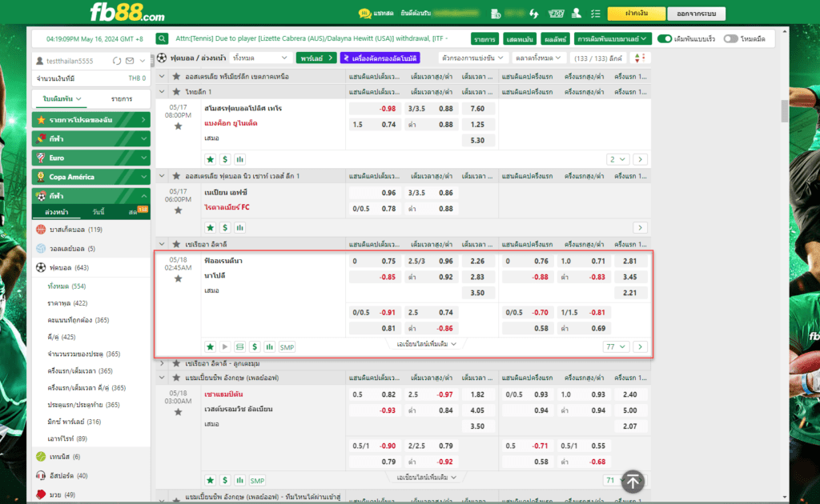This screenshot has width=820, height=504.
Task: Click scroll-to-top arrow circle button
Action: pyautogui.click(x=633, y=482)
